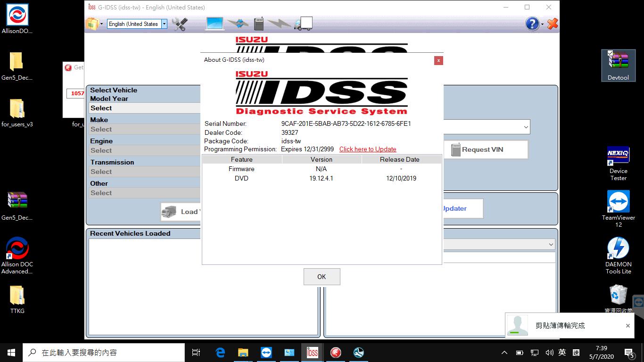The width and height of the screenshot is (644, 362).
Task: Click the Feature column header
Action: (242, 159)
